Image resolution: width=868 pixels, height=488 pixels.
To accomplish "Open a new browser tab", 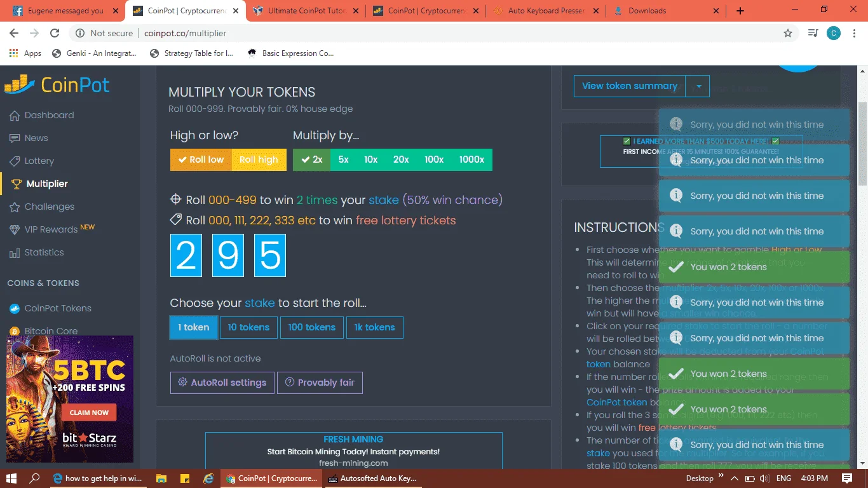I will (x=740, y=11).
